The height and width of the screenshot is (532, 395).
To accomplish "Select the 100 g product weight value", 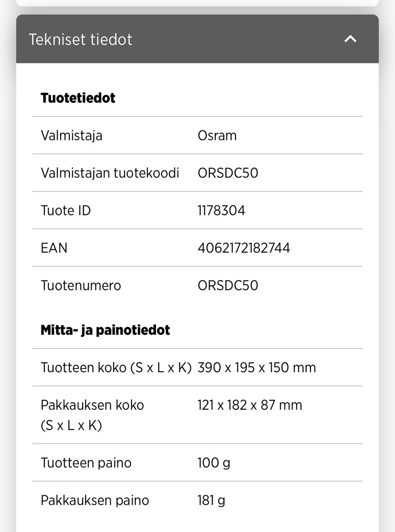I will click(214, 463).
